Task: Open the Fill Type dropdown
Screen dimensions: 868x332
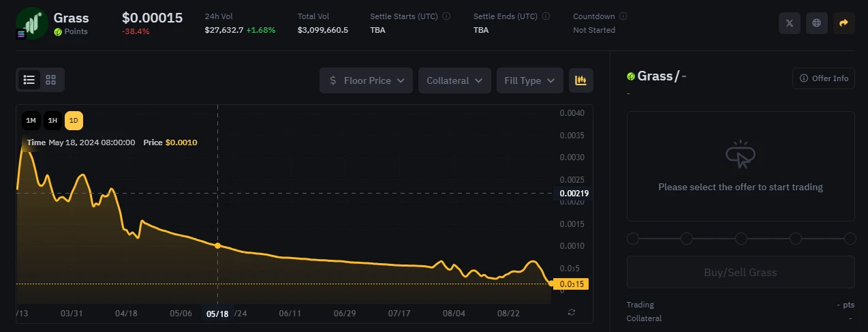Action: coord(529,80)
